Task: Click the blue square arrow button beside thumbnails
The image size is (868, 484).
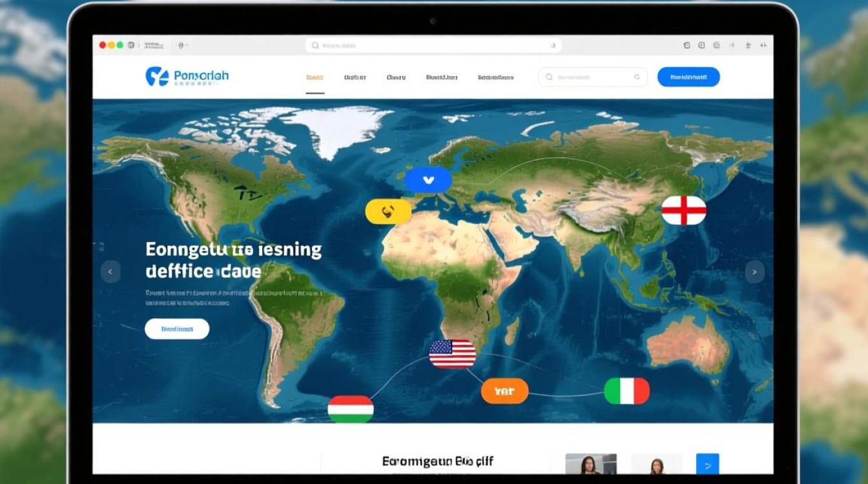Action: point(707,463)
